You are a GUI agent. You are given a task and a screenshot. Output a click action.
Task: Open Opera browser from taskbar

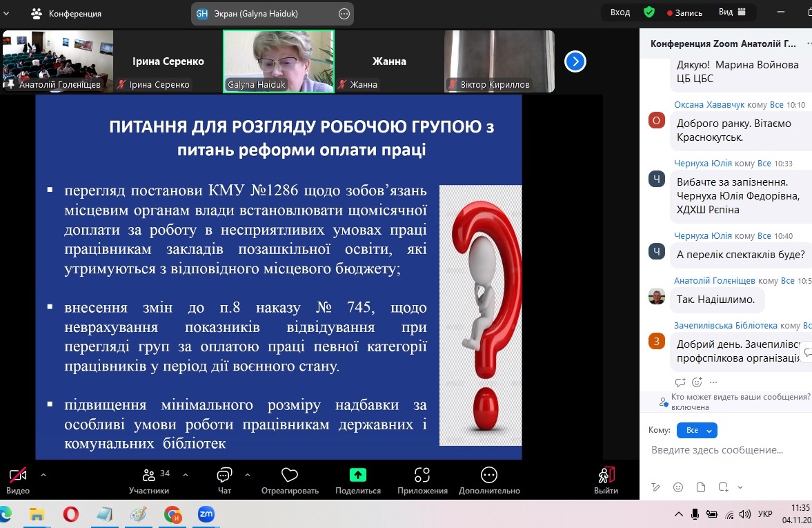(70, 514)
